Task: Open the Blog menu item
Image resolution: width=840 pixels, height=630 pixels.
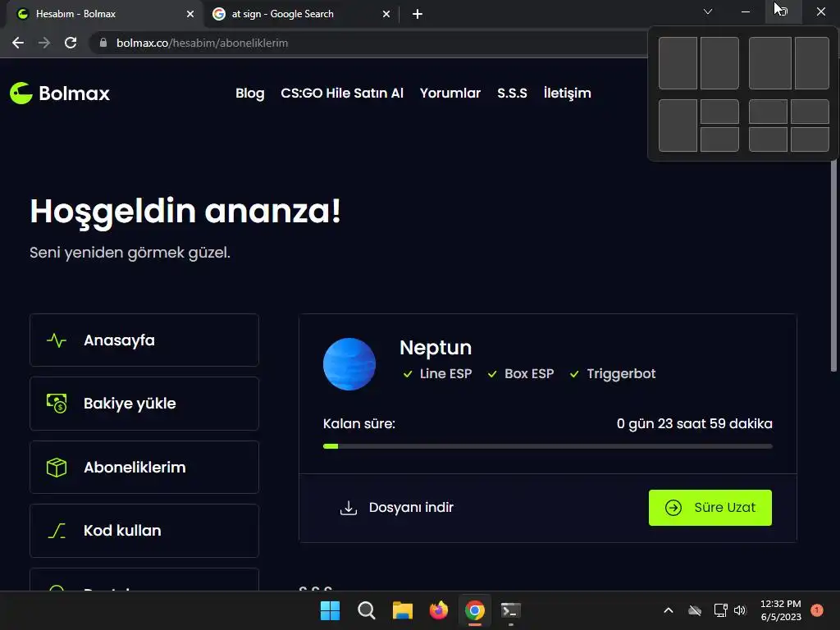Action: (249, 94)
